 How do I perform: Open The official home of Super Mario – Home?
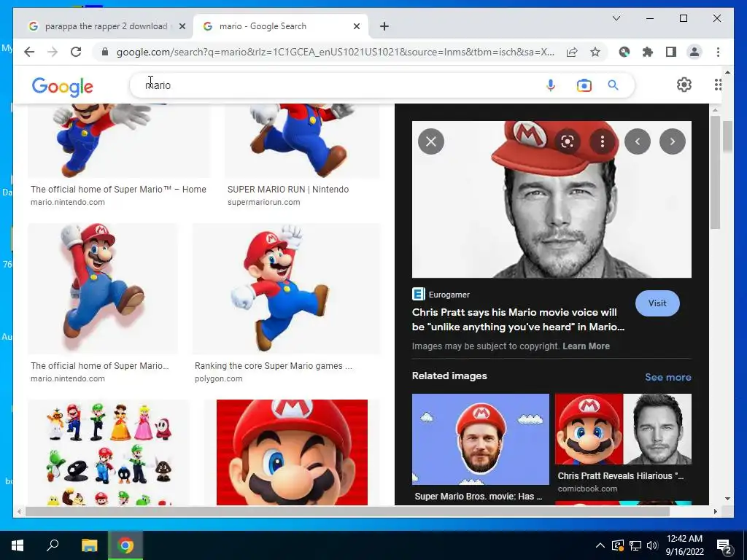coord(118,189)
